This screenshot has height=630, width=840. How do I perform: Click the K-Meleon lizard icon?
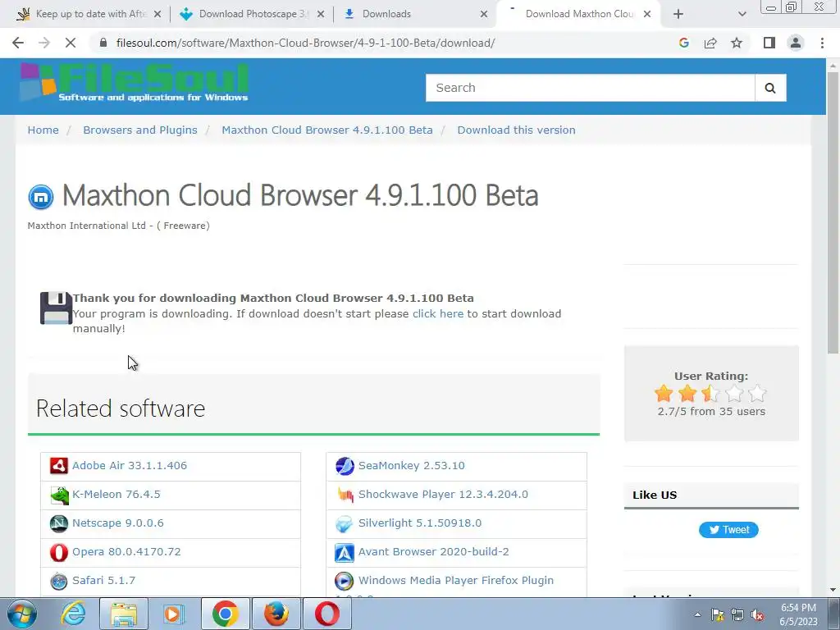[59, 495]
